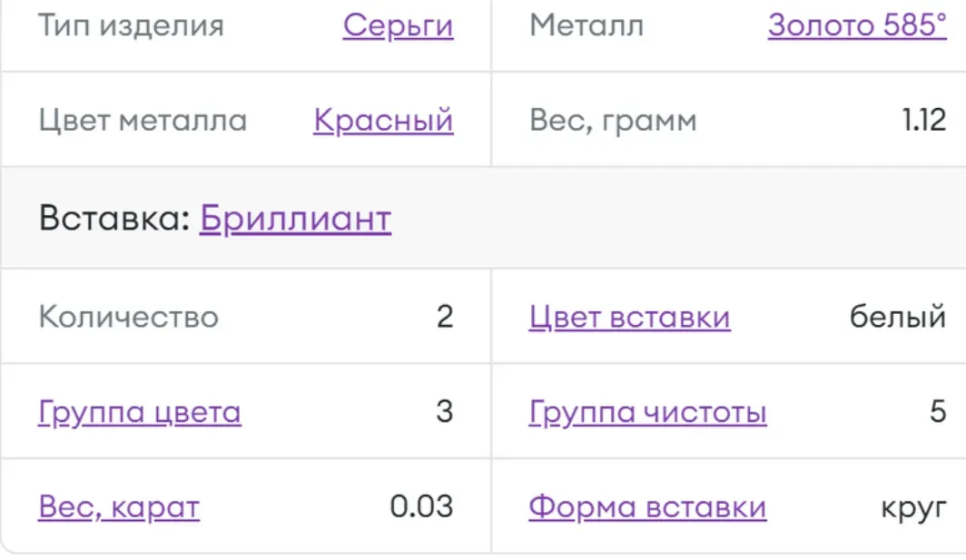Click the carat weight value 0.03
Viewport: 966px width, 560px height.
[423, 506]
